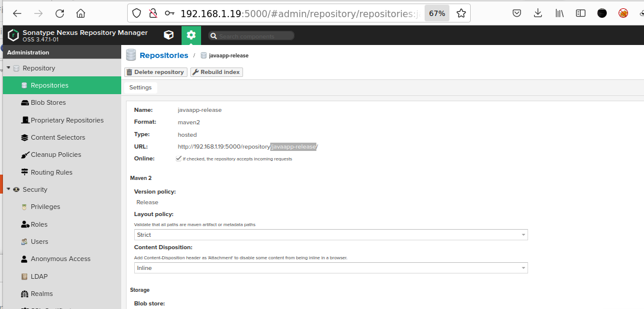Image resolution: width=644 pixels, height=309 pixels.
Task: Toggle the sidebar view icon
Action: click(x=581, y=13)
